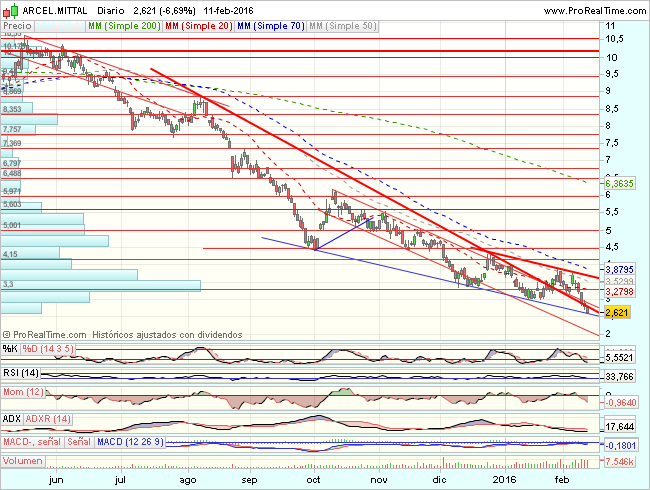Click the %K stochastic label
Viewport: 650px width, 490px height.
pyautogui.click(x=10, y=349)
